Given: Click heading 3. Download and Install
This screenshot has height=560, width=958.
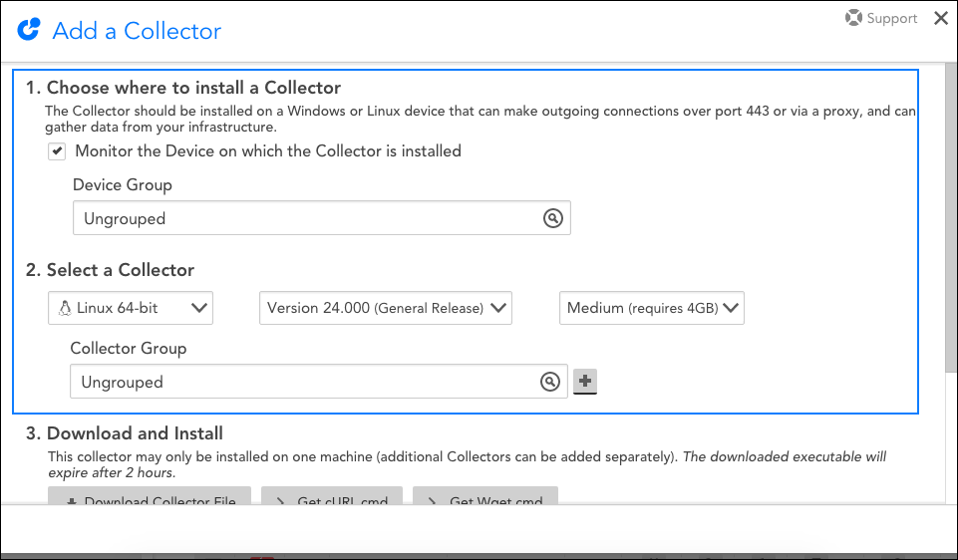Looking at the screenshot, I should (125, 433).
